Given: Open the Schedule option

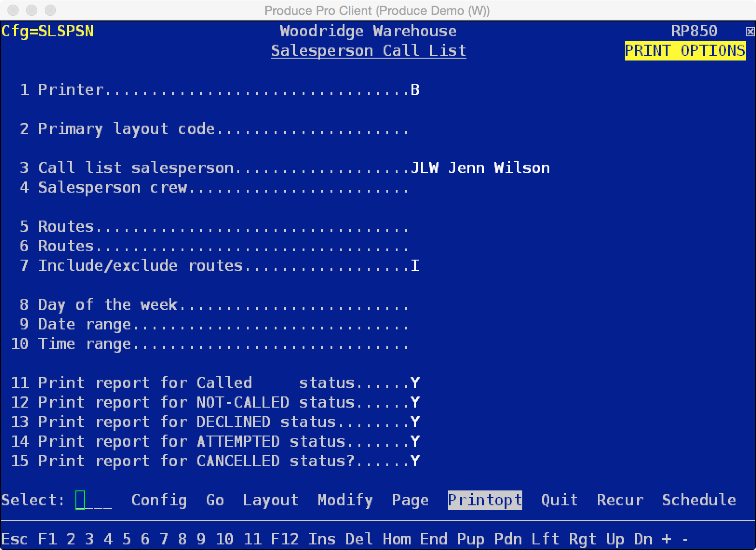Looking at the screenshot, I should point(699,500).
